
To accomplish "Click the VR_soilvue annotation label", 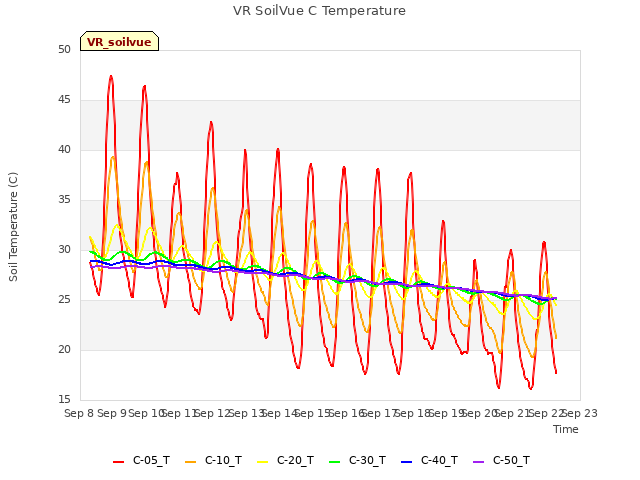I will point(119,42).
